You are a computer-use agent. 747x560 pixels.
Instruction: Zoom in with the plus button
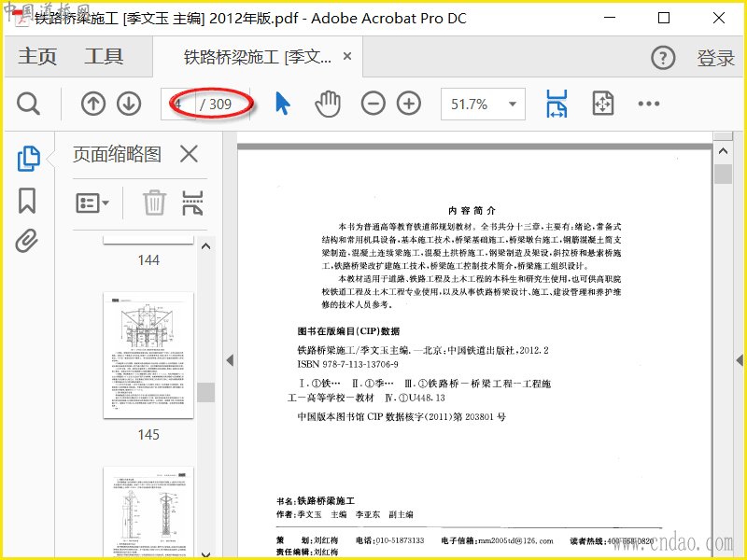[x=409, y=104]
